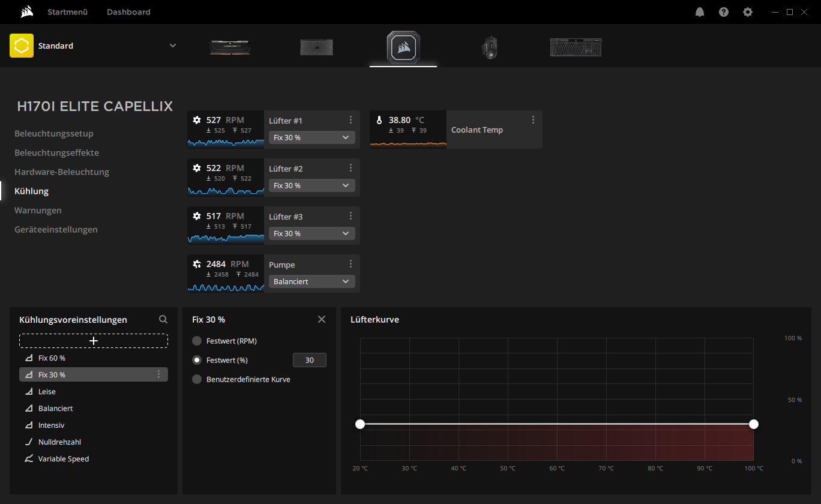Click the percent value input field
821x504 pixels.
[x=309, y=360]
